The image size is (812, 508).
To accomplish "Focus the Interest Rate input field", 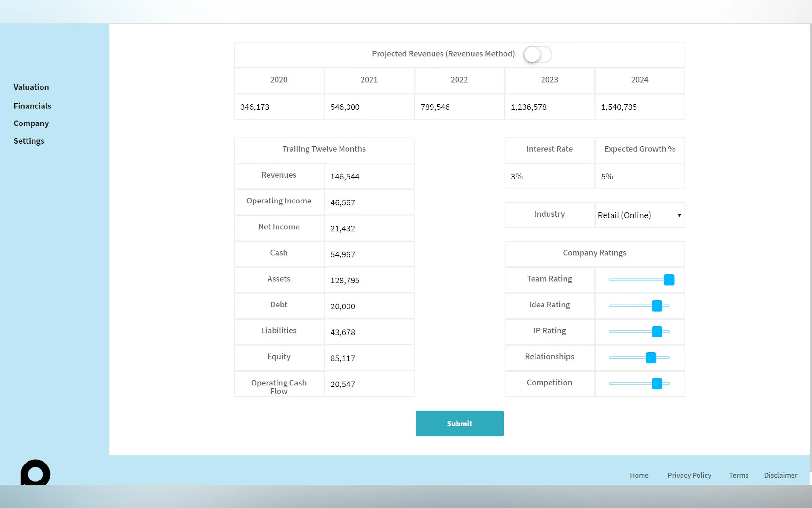I will 550,176.
